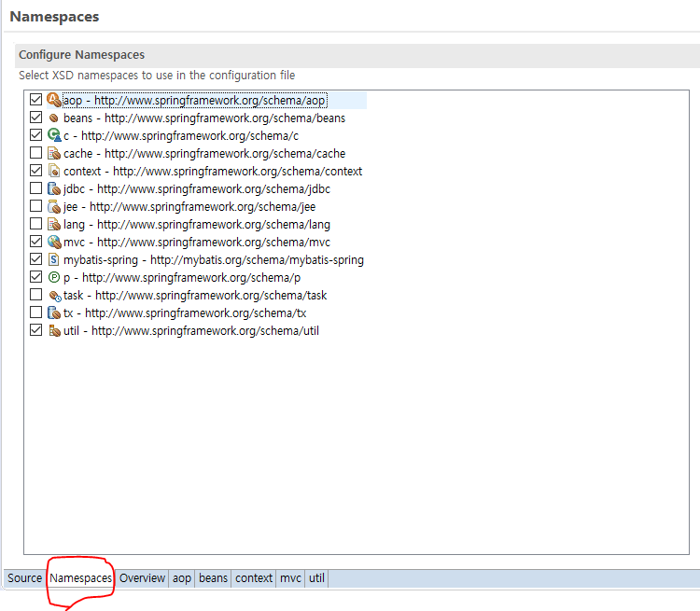Click the context namespace icon
700x611 pixels.
click(x=54, y=171)
